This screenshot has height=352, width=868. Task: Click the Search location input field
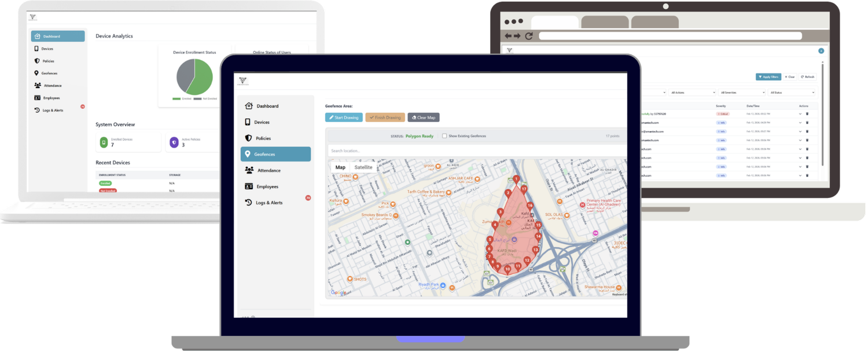pos(477,151)
